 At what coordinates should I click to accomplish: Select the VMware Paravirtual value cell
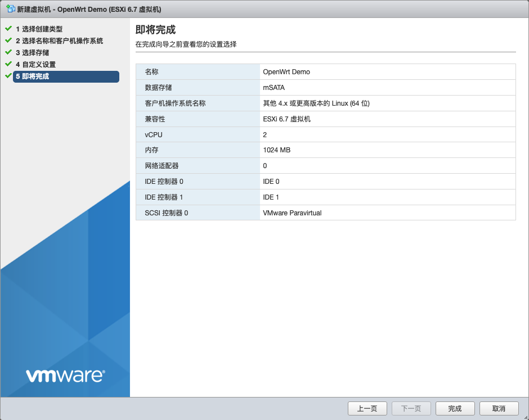(388, 213)
